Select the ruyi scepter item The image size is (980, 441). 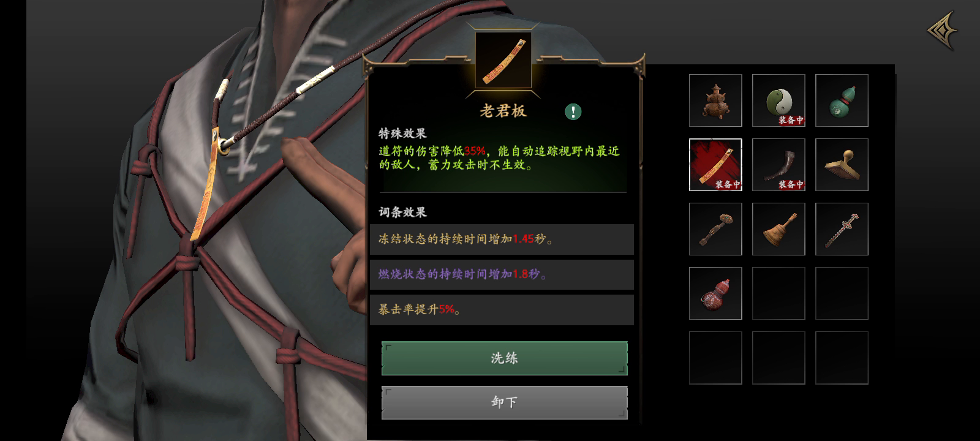coord(715,229)
